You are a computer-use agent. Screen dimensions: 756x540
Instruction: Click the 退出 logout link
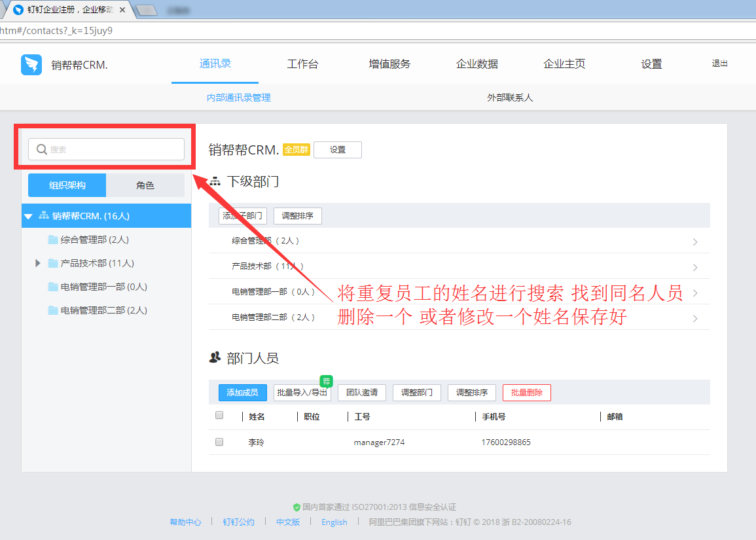(x=719, y=63)
